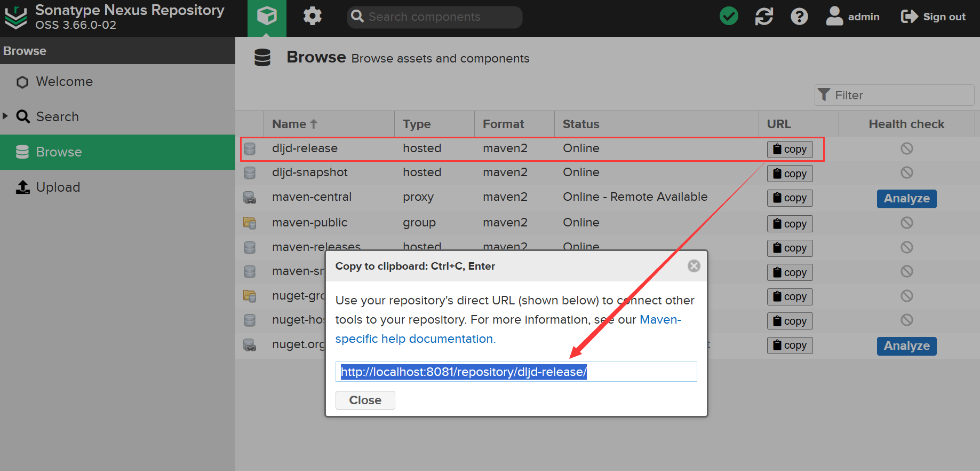Open the dljd-snapshot repository row
Screen dimensions: 980x471
click(x=309, y=172)
